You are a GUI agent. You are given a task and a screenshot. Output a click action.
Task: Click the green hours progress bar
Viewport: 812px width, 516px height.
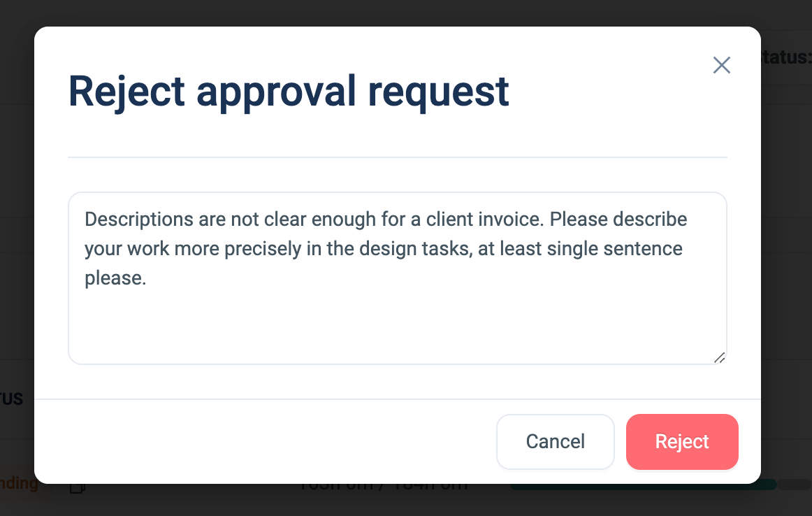pyautogui.click(x=643, y=485)
